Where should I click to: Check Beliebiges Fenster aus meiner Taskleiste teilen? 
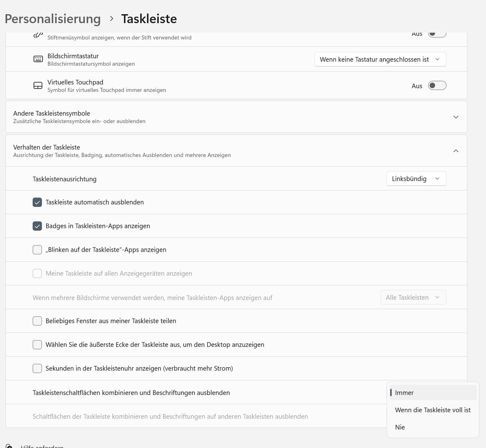37,321
